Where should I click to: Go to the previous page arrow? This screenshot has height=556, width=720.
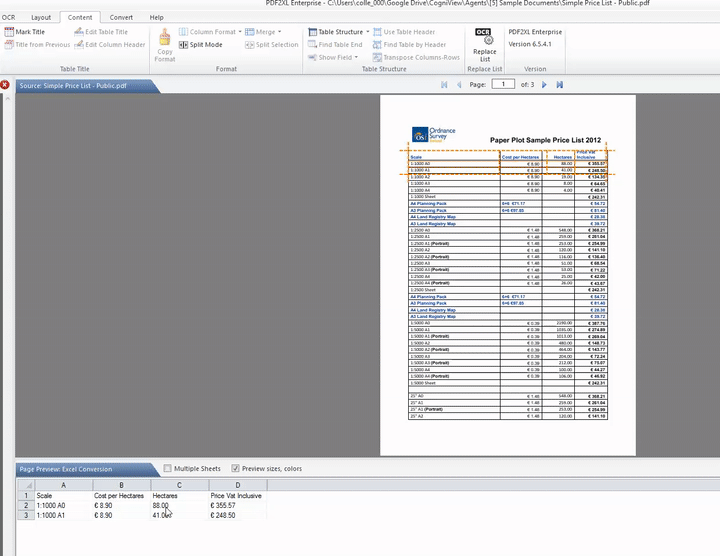tap(458, 86)
